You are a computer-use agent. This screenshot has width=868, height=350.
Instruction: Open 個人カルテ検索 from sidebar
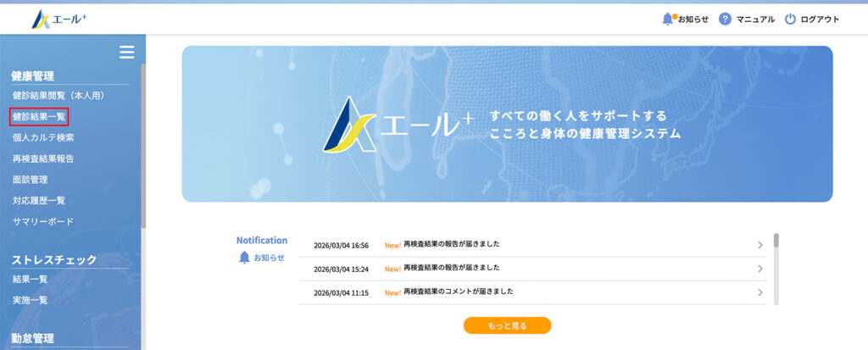[43, 137]
